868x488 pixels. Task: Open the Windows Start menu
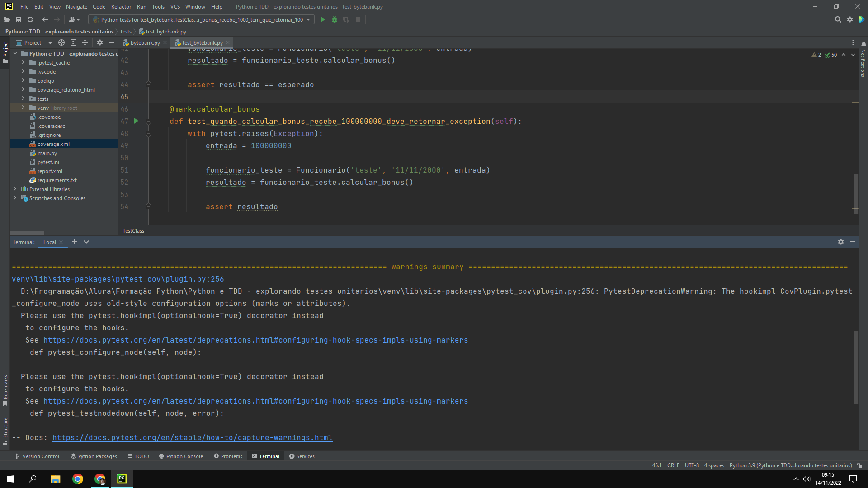pos(11,479)
